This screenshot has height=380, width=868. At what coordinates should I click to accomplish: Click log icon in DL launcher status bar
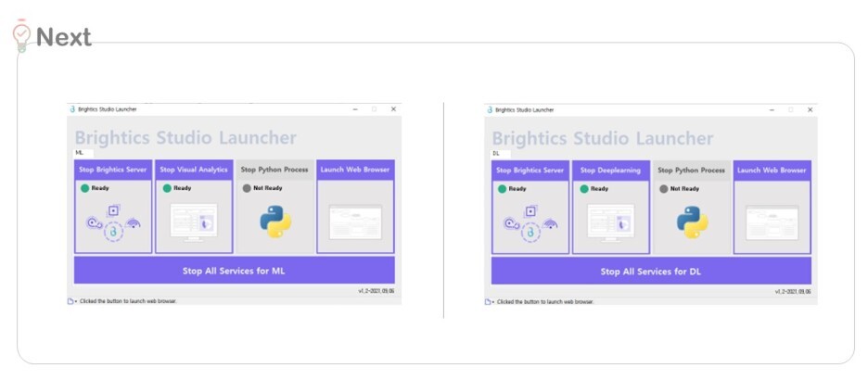point(488,302)
